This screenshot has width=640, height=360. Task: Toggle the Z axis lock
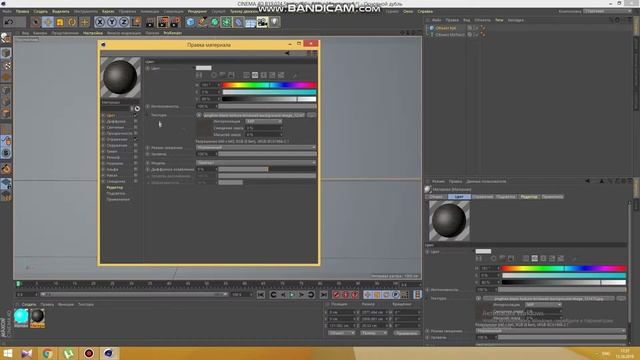click(x=124, y=22)
